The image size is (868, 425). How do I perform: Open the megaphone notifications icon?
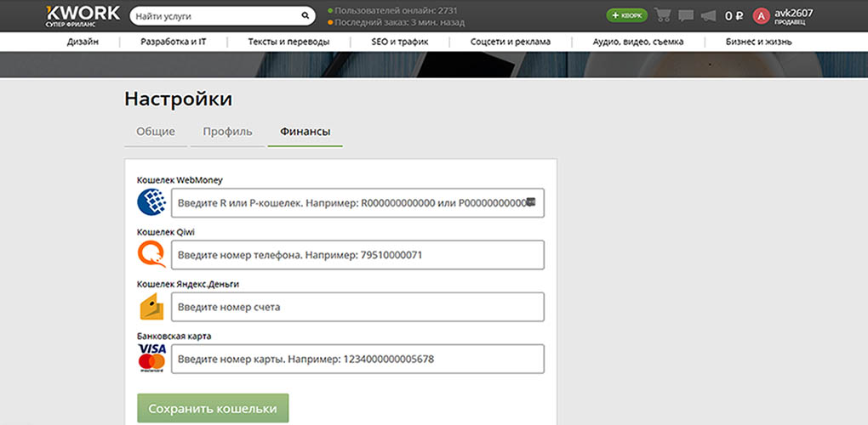click(x=708, y=16)
